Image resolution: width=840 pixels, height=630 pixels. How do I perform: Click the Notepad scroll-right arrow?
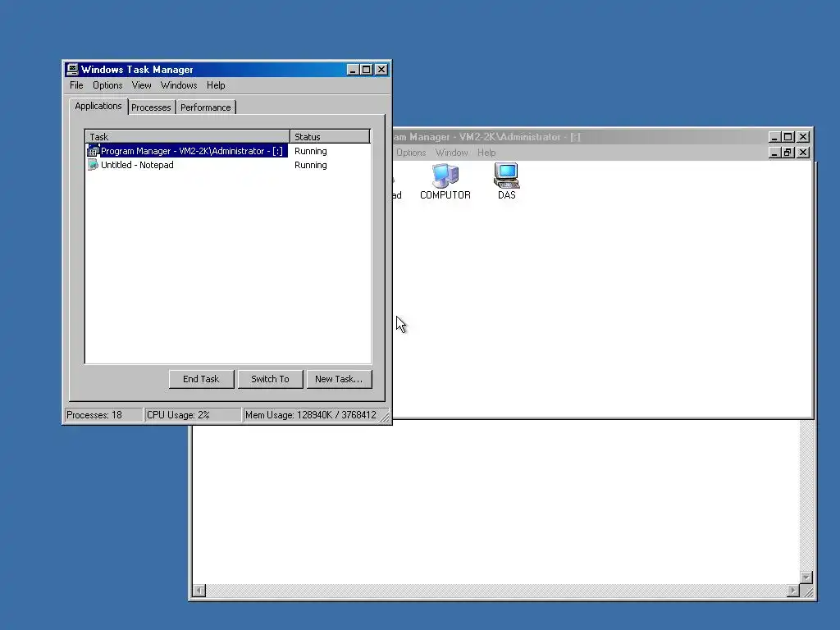click(793, 591)
